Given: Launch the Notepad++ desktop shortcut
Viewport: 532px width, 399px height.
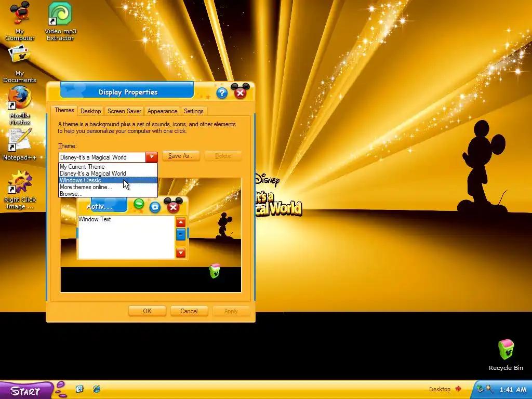Looking at the screenshot, I should point(20,144).
